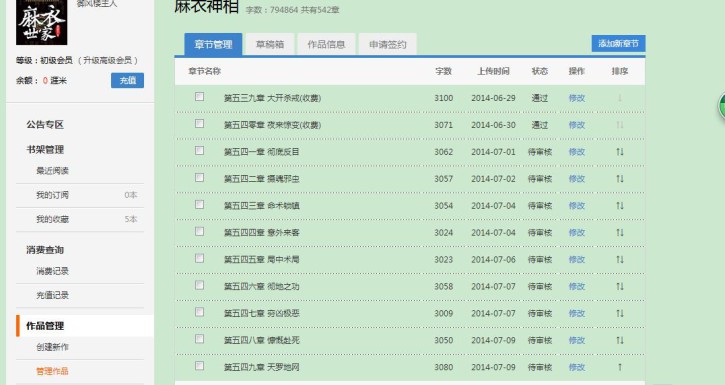Open 充值记录 in the sidebar
The image size is (725, 385).
[x=52, y=295]
